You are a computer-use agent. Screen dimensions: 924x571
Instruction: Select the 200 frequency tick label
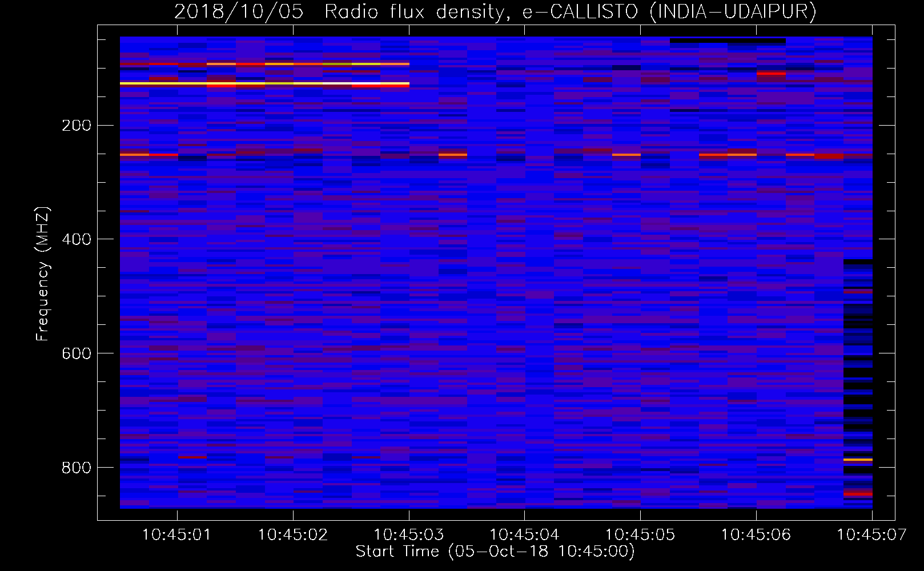(77, 125)
